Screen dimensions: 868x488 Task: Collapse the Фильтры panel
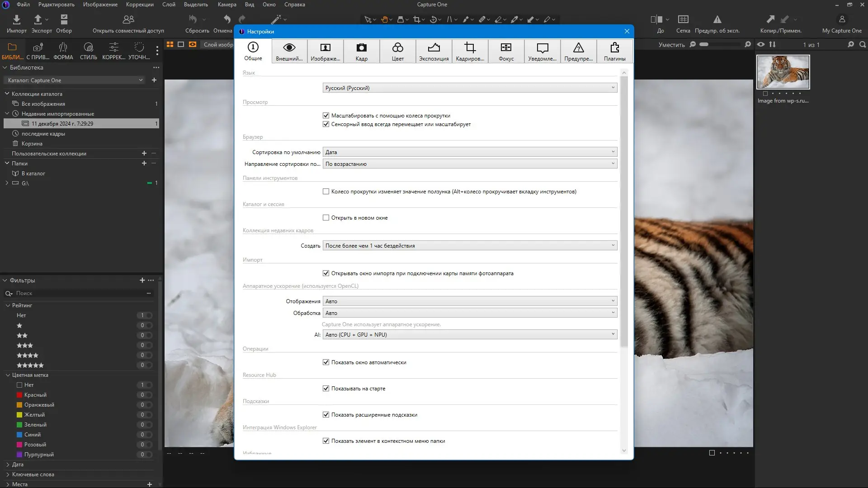(5, 281)
